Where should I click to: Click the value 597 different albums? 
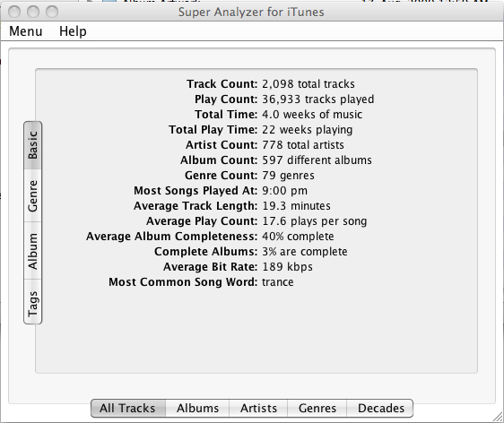pos(317,160)
